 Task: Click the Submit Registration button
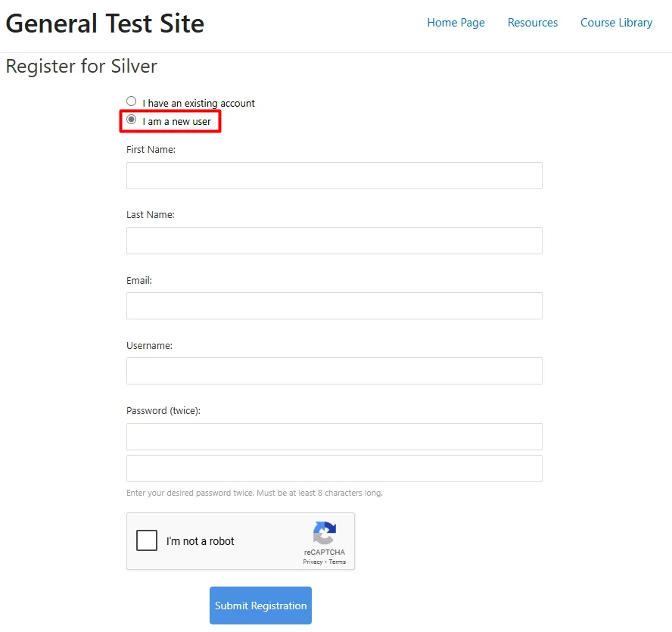point(260,606)
